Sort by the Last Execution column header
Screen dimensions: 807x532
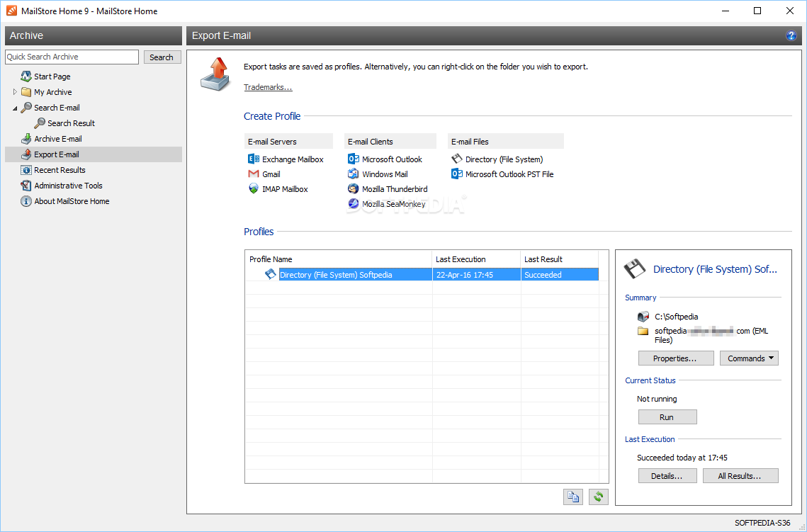(x=476, y=259)
